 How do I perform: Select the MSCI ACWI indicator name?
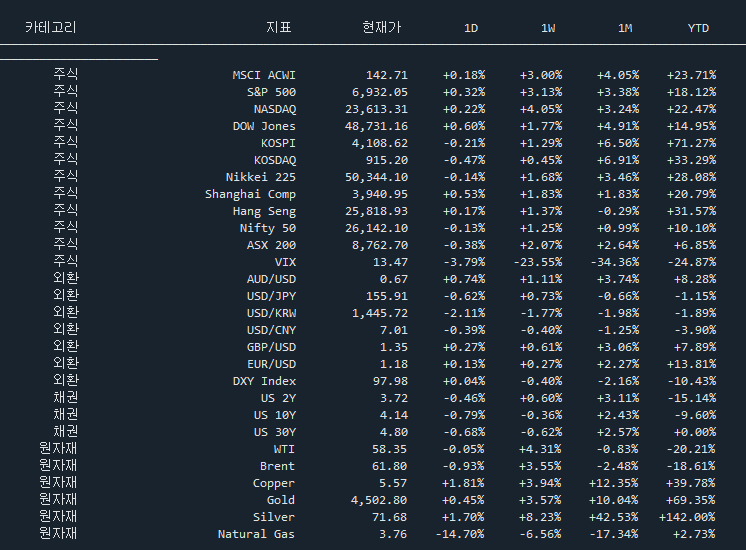[264, 75]
